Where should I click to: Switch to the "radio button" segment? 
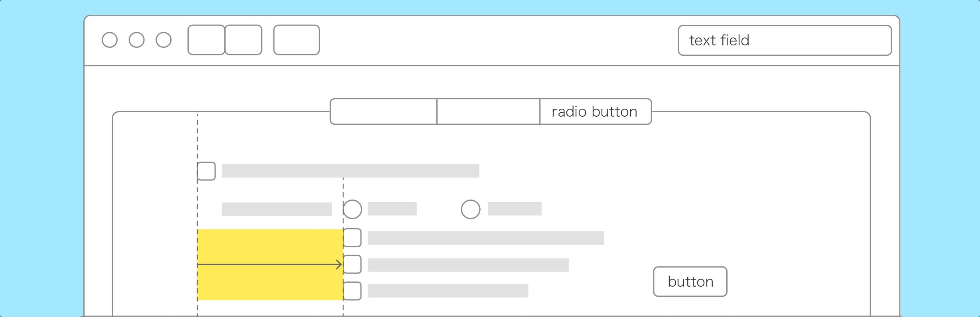point(595,112)
